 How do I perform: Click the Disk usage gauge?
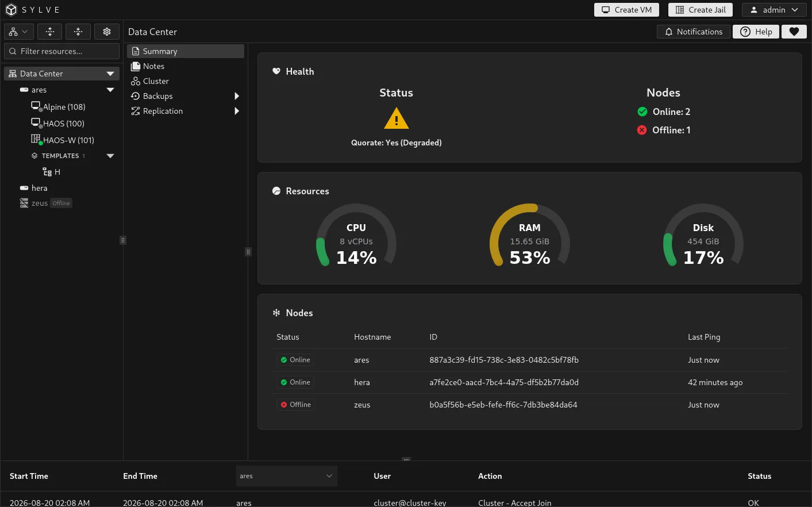703,236
